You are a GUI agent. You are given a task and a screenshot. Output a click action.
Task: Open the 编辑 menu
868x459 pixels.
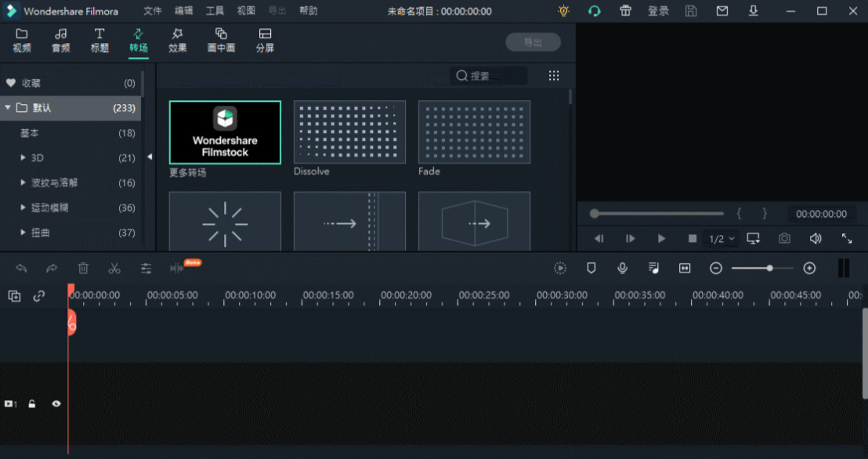(184, 11)
